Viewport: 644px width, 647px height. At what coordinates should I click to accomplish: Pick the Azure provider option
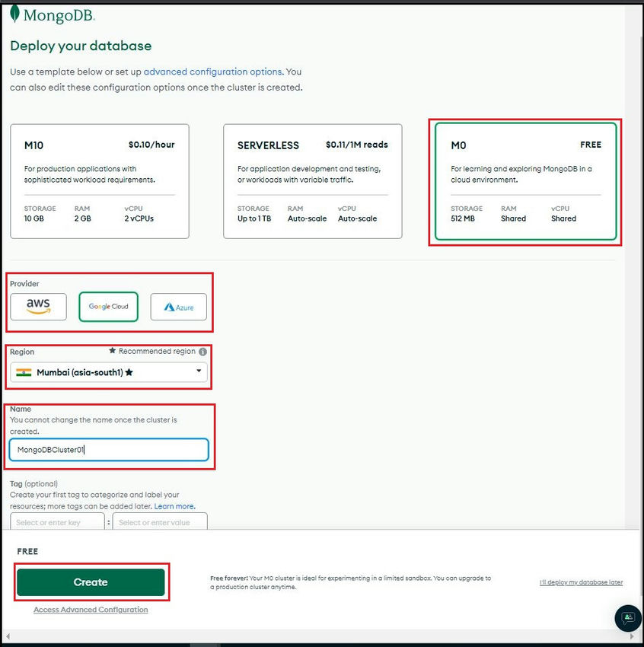[178, 306]
